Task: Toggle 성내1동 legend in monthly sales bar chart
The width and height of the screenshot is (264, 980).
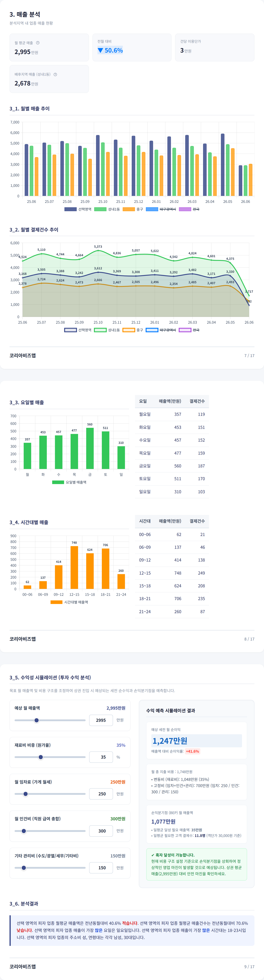Action: 107,209
